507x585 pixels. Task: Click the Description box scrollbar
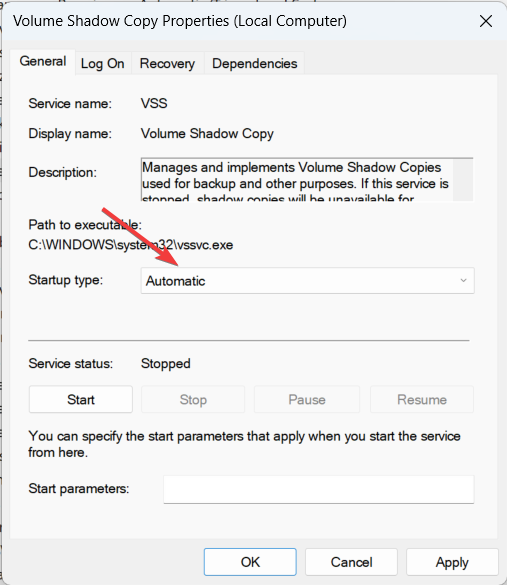[x=463, y=180]
